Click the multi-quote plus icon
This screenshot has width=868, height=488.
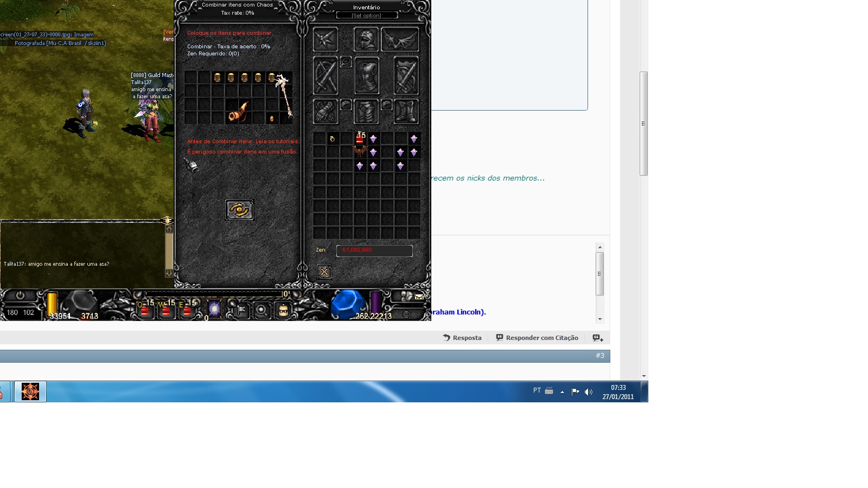[598, 338]
